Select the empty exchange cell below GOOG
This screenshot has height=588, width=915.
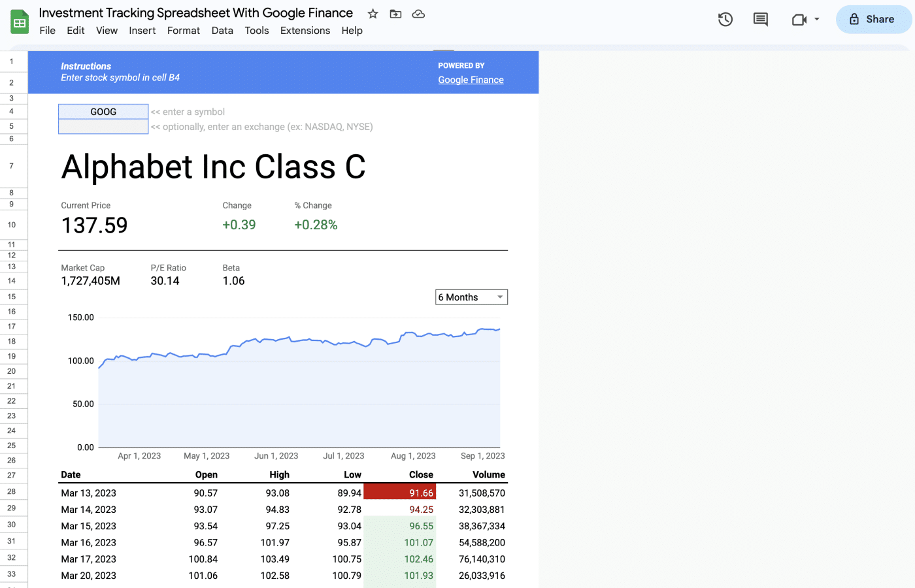pos(103,126)
